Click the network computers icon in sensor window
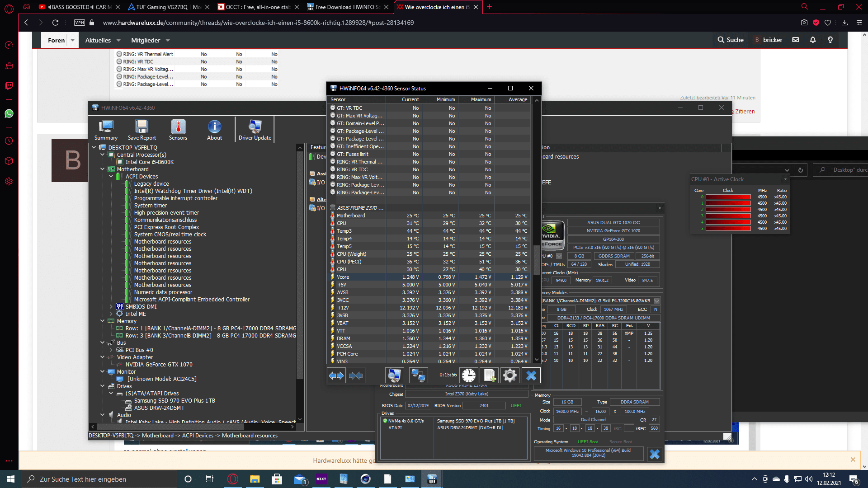Screen dimensions: 868x488 point(418,375)
